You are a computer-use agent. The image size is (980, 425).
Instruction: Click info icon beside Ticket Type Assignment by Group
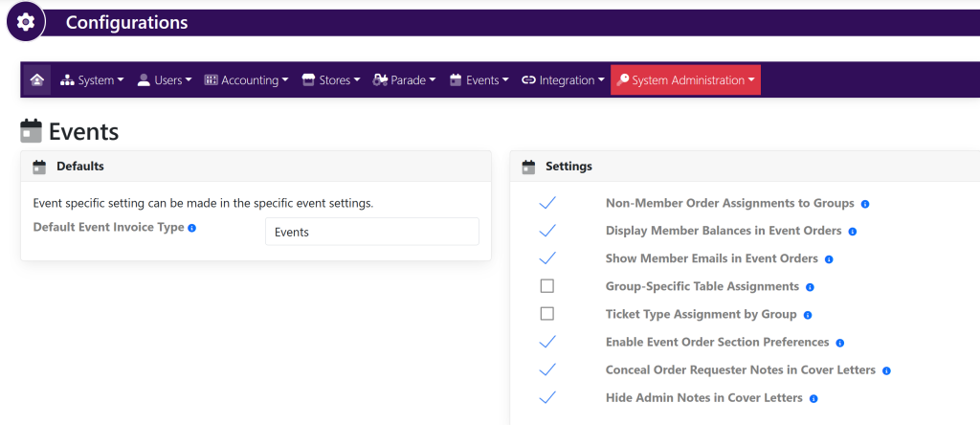pos(808,315)
